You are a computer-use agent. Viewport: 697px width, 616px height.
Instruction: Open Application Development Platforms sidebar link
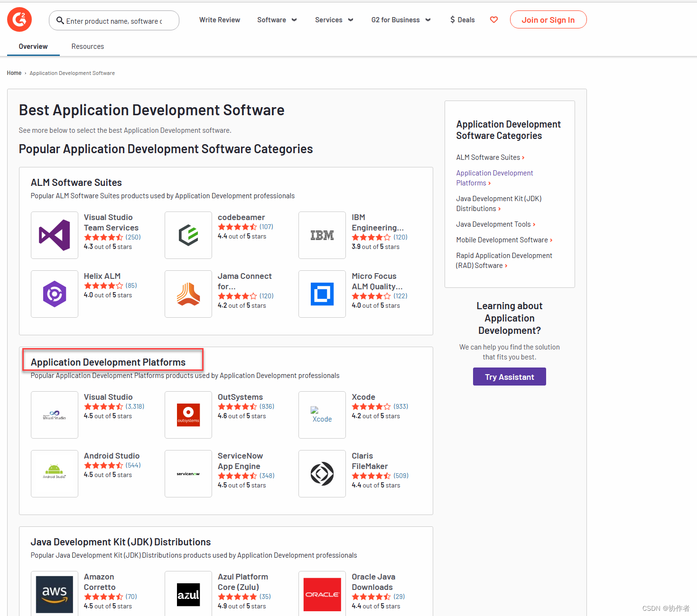pyautogui.click(x=495, y=178)
